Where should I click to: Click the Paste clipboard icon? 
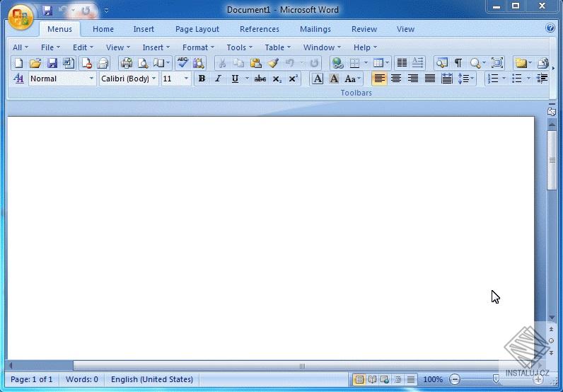pyautogui.click(x=255, y=63)
